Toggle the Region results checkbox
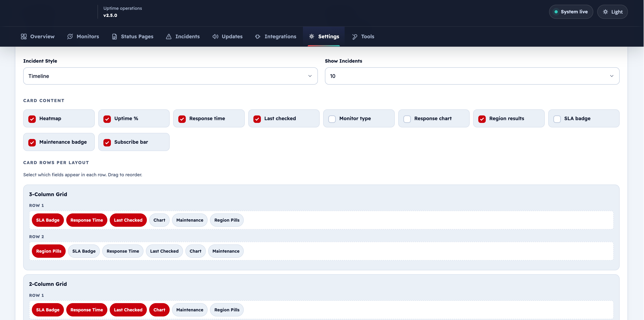 point(482,119)
